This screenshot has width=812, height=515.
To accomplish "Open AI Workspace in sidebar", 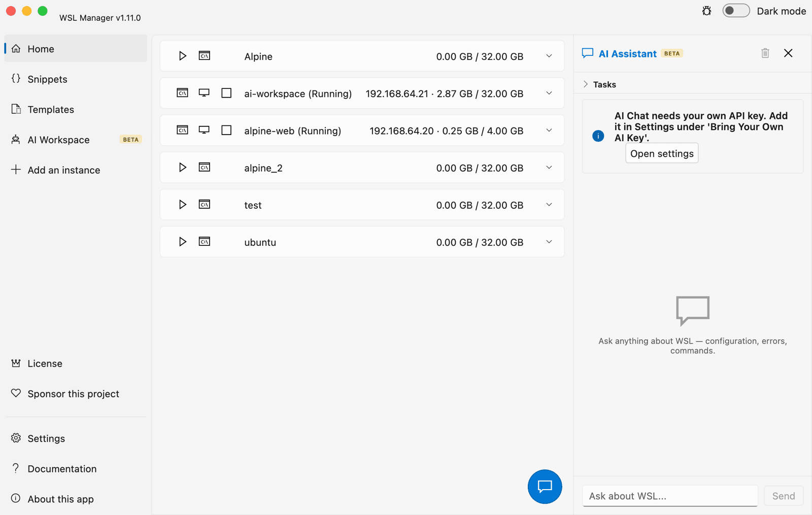I will 76,140.
